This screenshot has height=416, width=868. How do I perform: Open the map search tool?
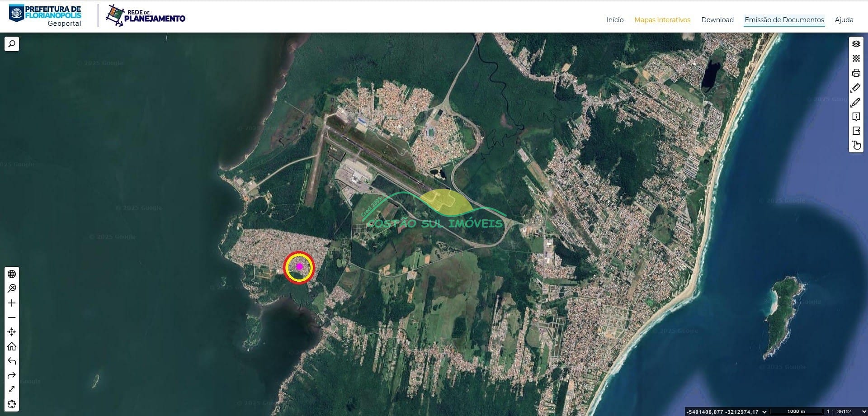pyautogui.click(x=12, y=44)
